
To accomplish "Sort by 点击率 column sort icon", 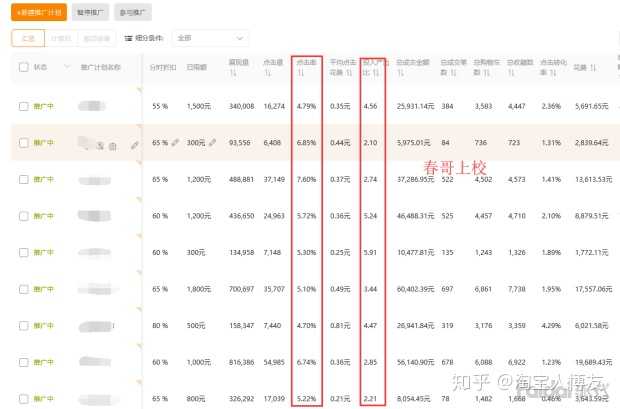I will coord(301,73).
